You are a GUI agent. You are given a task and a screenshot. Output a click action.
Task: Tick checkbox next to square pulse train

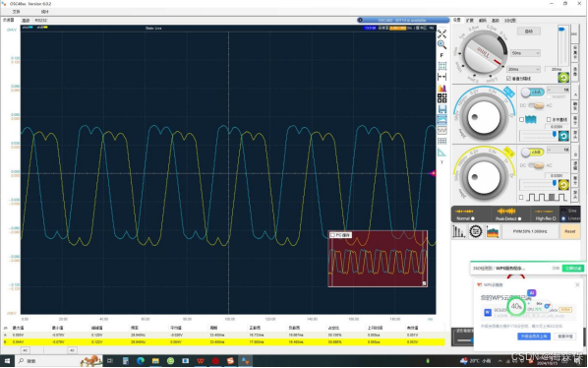[x=521, y=198]
